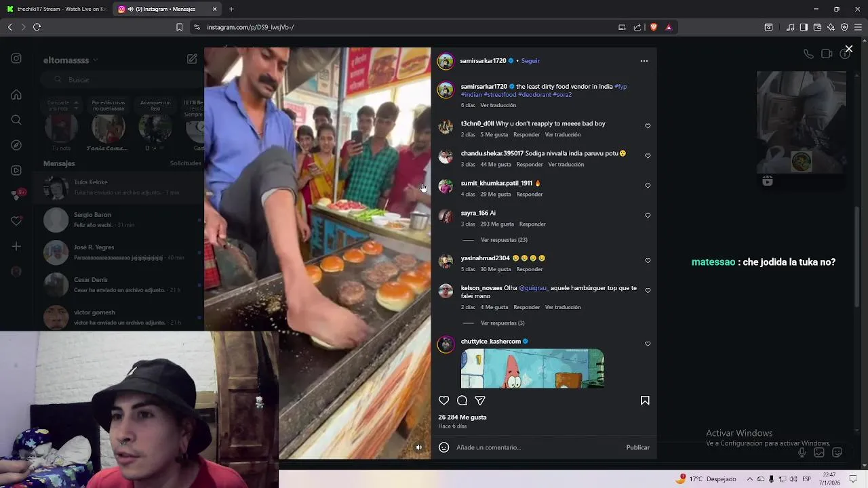The height and width of the screenshot is (488, 868).
Task: Click the bookmark icon in address bar
Action: click(x=179, y=27)
